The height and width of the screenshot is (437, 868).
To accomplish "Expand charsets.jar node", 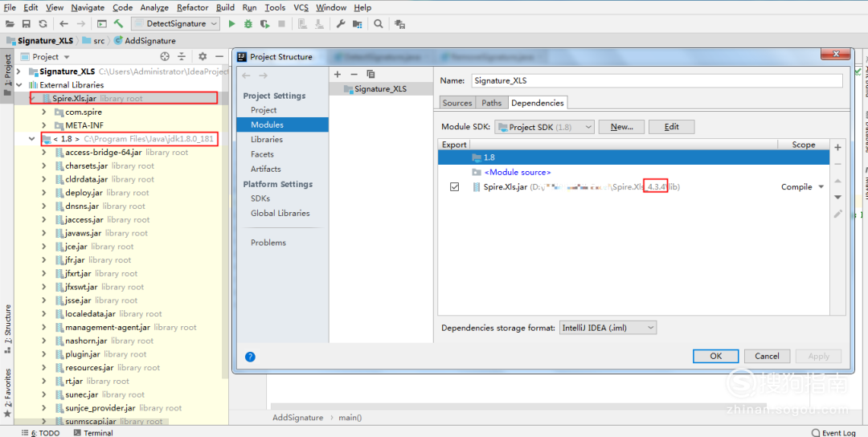I will [x=44, y=165].
